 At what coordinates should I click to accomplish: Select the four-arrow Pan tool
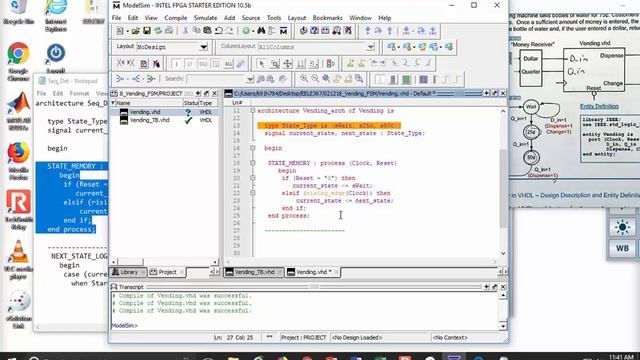288,64
